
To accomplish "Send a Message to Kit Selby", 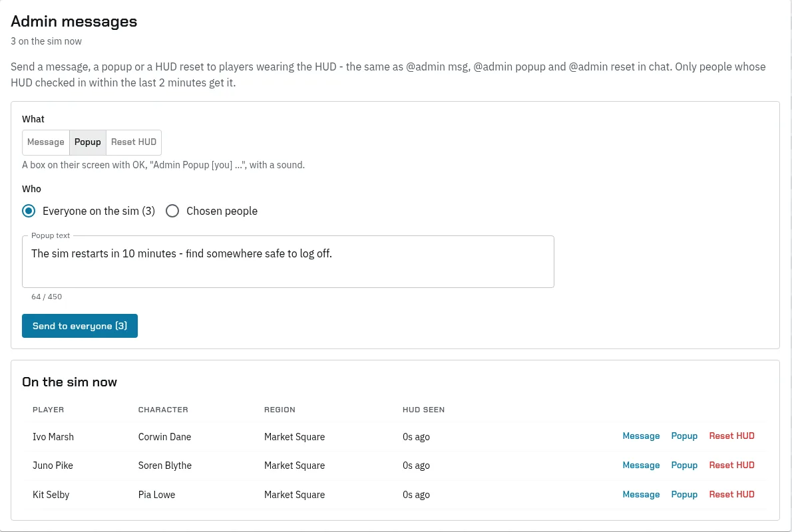I will (x=641, y=495).
